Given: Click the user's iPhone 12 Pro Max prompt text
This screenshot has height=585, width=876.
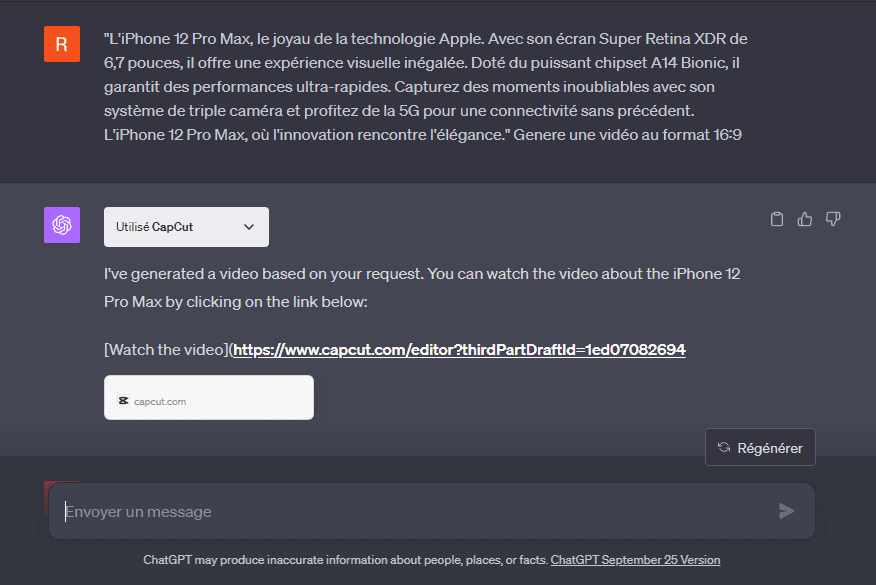Looking at the screenshot, I should [425, 87].
